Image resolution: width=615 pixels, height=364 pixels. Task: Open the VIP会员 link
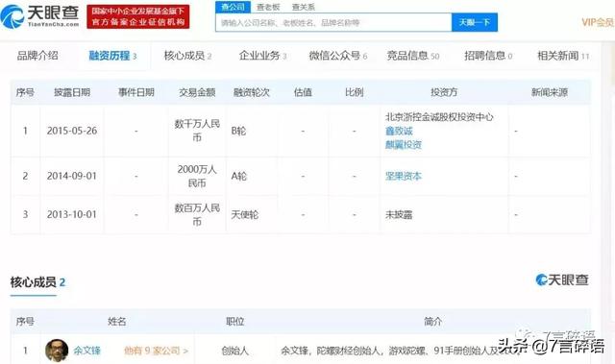click(x=598, y=22)
